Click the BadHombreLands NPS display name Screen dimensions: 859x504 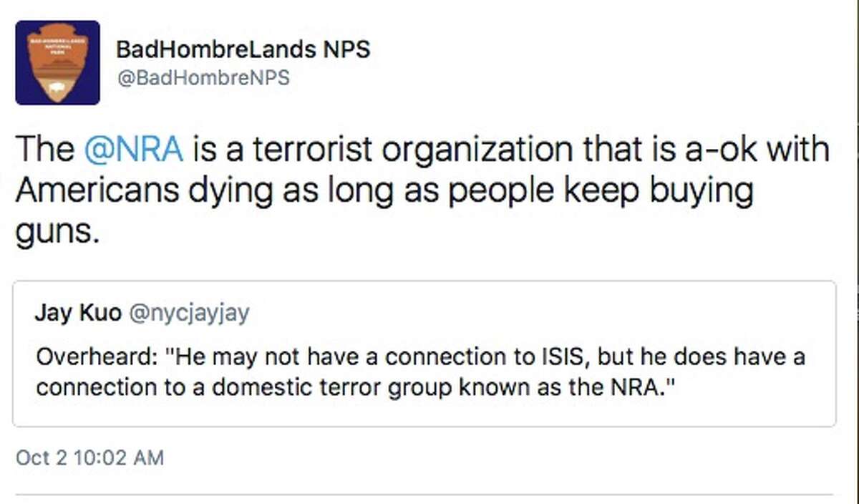(243, 50)
